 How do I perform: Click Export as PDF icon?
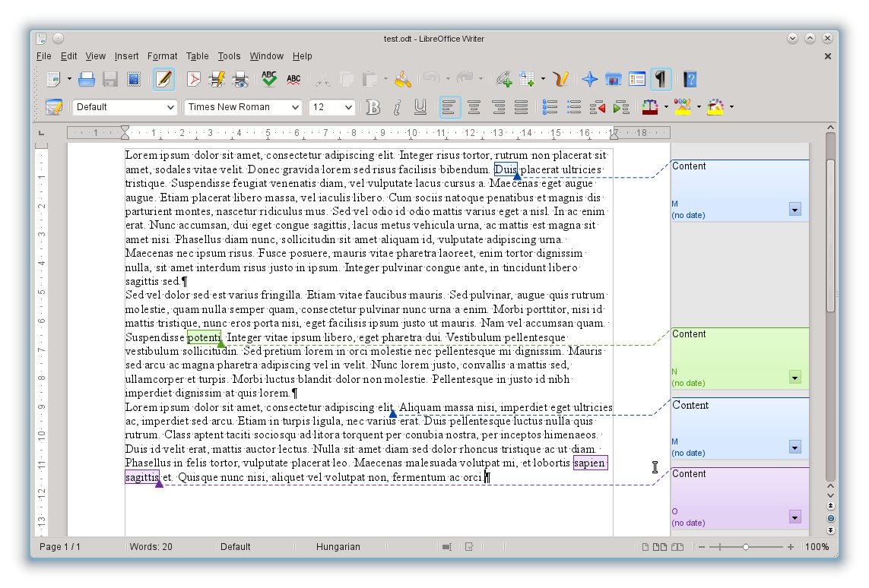pos(193,79)
